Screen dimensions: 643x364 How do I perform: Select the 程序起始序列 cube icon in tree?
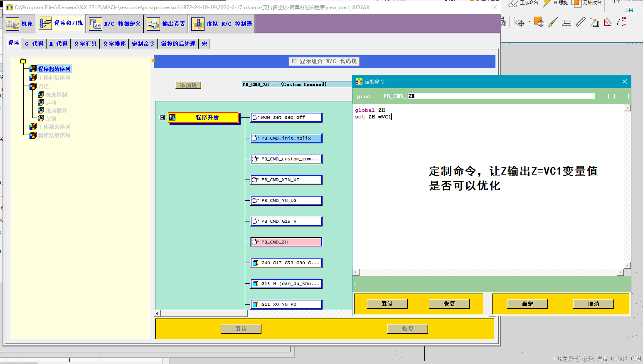coord(33,69)
